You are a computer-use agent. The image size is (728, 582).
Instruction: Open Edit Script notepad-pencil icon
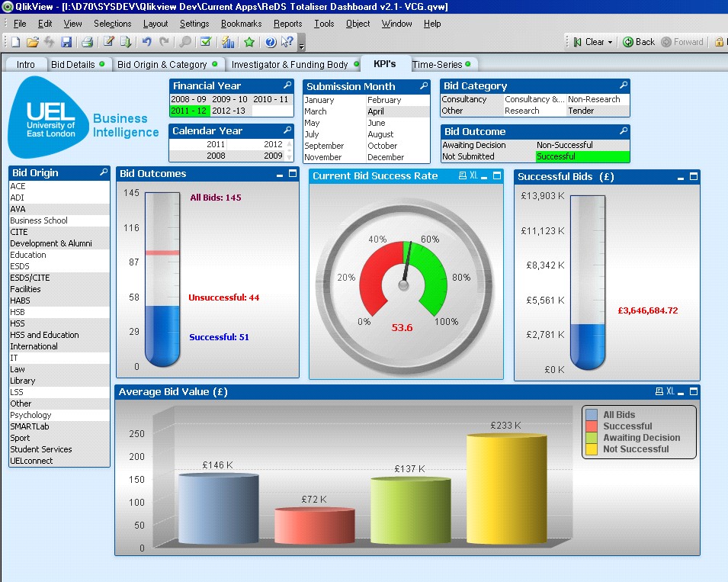[109, 42]
